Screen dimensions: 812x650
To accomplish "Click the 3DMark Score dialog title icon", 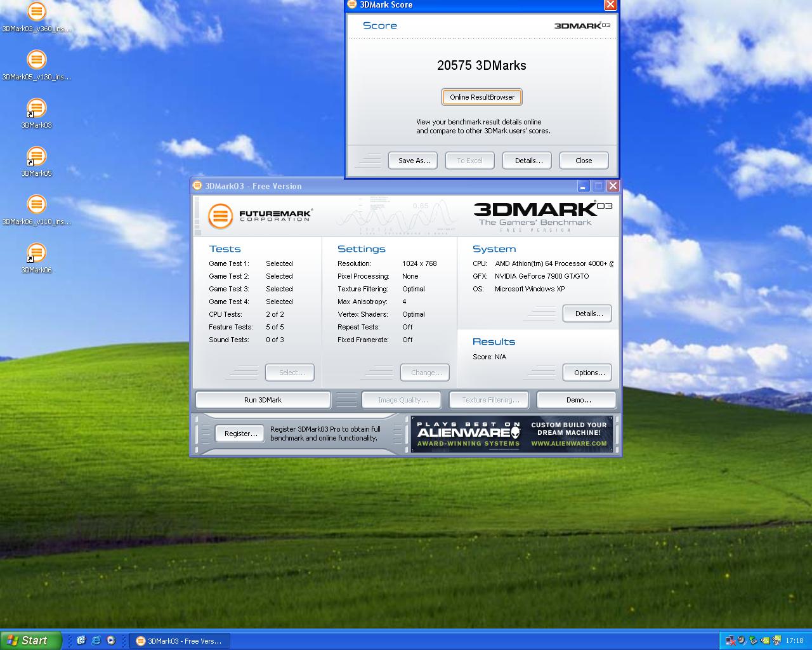I will (x=352, y=4).
